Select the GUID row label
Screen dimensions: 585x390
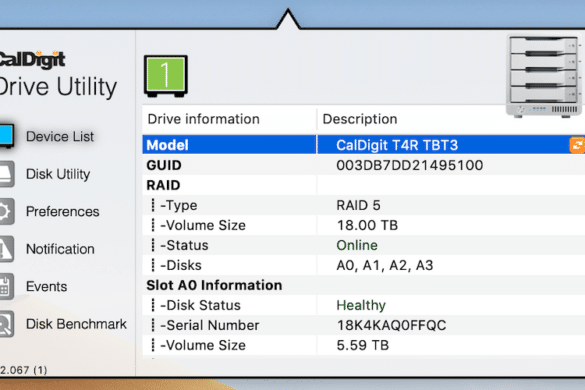pyautogui.click(x=164, y=165)
